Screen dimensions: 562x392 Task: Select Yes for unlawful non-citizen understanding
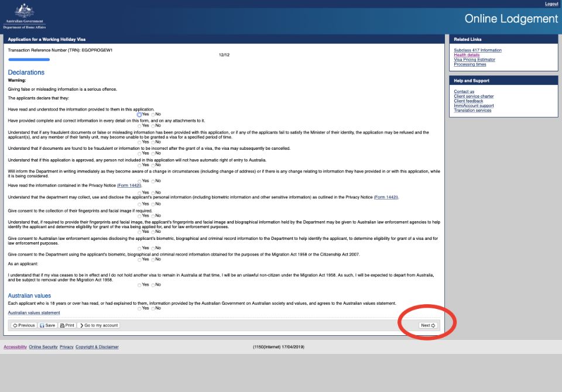click(139, 285)
